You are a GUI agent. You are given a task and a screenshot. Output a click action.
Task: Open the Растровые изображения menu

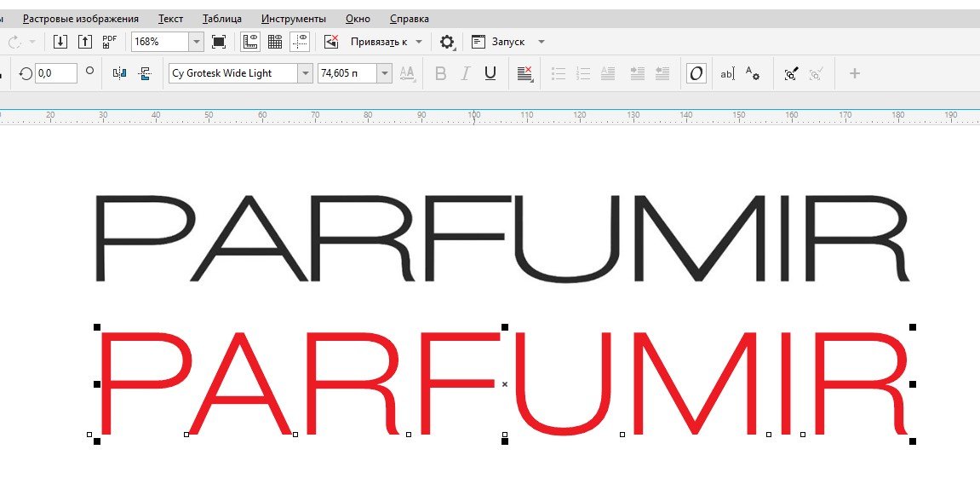coord(81,19)
